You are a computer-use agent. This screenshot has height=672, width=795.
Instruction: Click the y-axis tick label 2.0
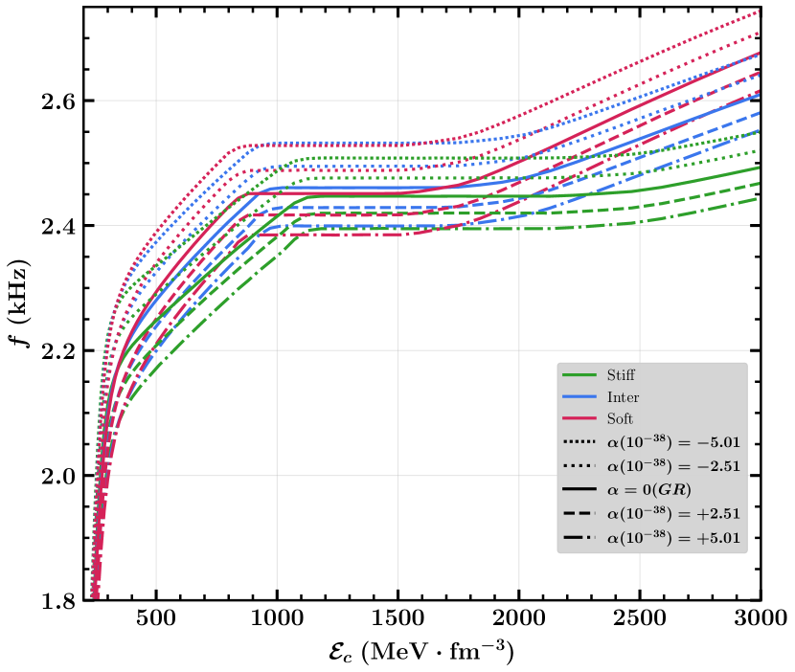click(57, 476)
